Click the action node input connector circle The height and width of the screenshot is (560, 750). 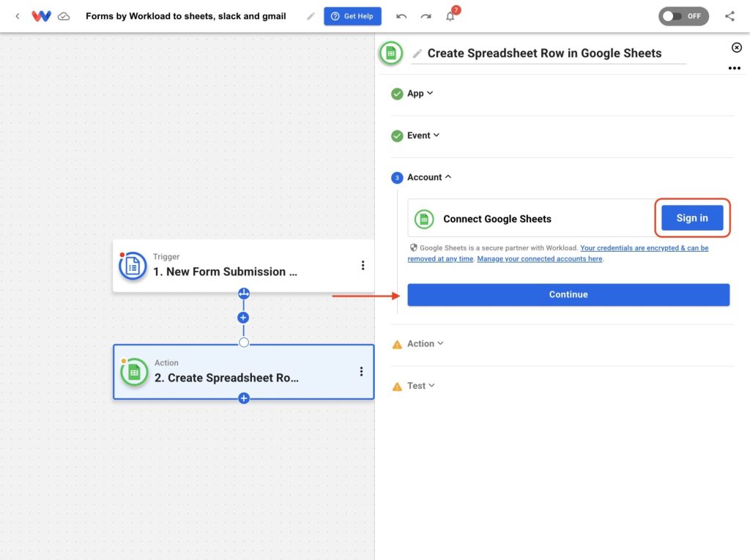pos(243,343)
